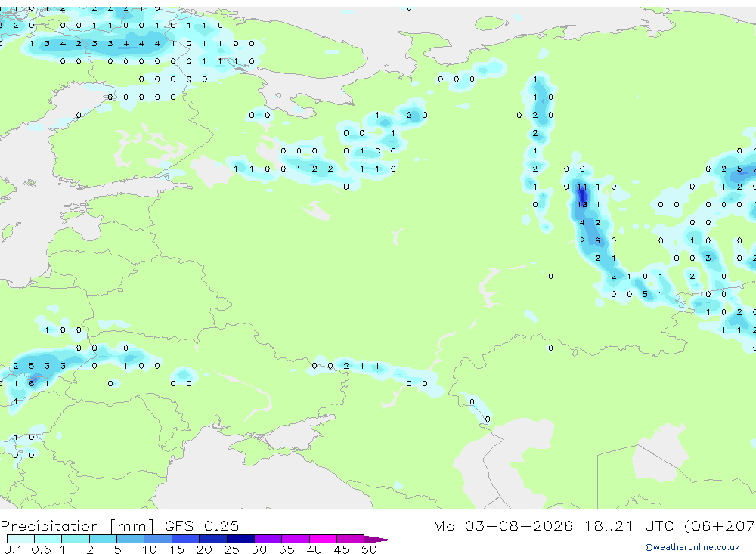Pick the 45–50 mm legend swatch
The width and height of the screenshot is (756, 554).
coord(351,539)
